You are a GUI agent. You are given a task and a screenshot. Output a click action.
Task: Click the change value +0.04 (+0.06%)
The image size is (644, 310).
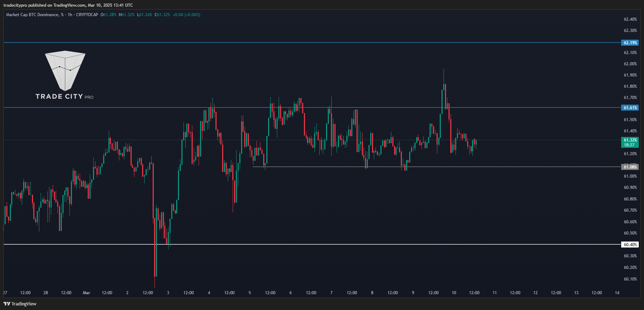186,15
